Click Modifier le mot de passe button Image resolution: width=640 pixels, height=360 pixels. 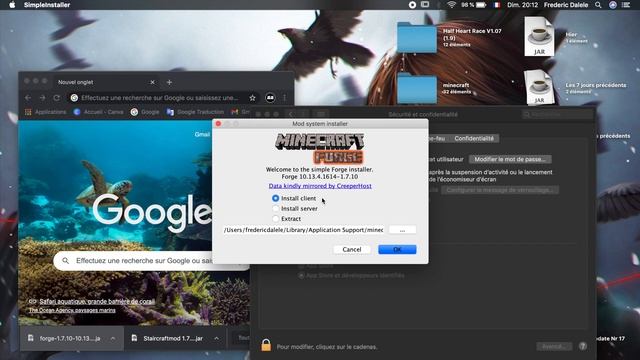click(x=510, y=159)
